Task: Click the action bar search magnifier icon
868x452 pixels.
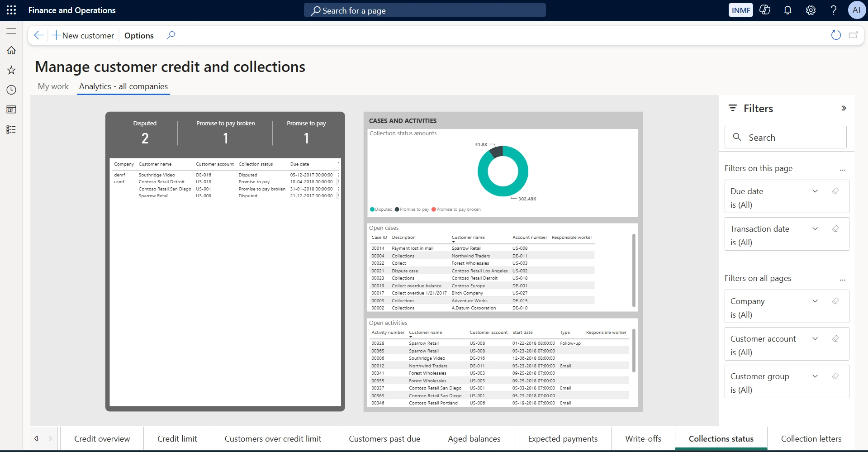Action: click(171, 35)
